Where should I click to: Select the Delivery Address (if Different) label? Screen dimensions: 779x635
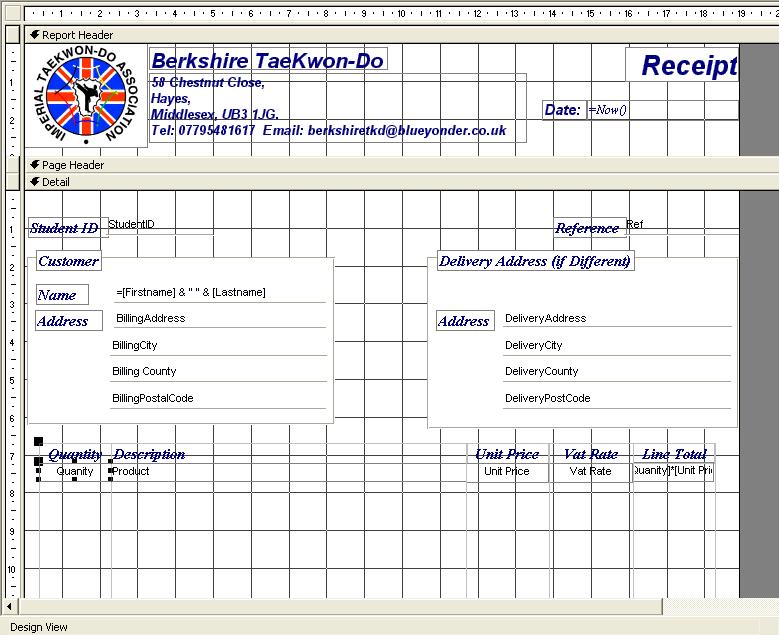point(535,261)
